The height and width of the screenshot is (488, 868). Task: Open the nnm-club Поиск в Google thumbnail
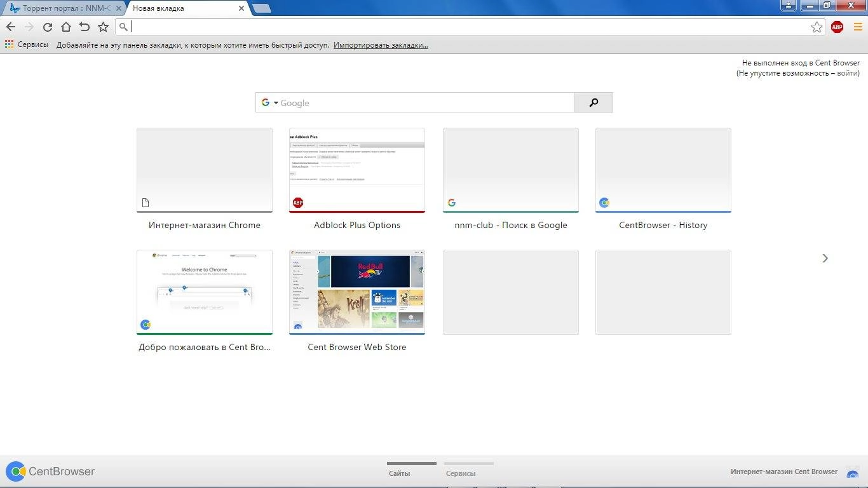click(511, 170)
